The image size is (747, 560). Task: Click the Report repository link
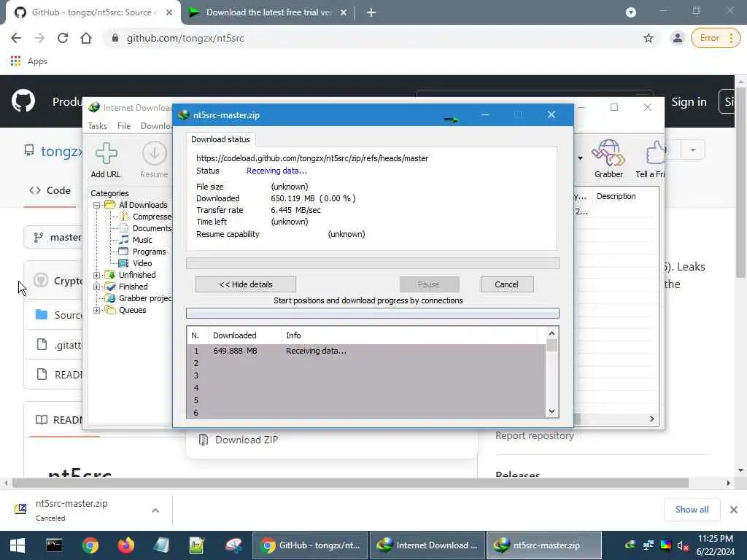(535, 435)
